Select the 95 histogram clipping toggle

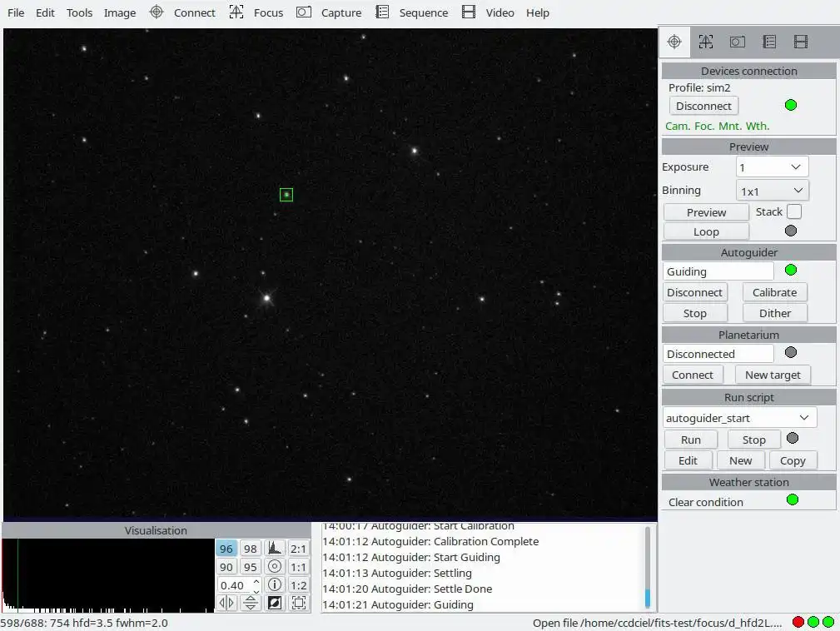(x=251, y=567)
